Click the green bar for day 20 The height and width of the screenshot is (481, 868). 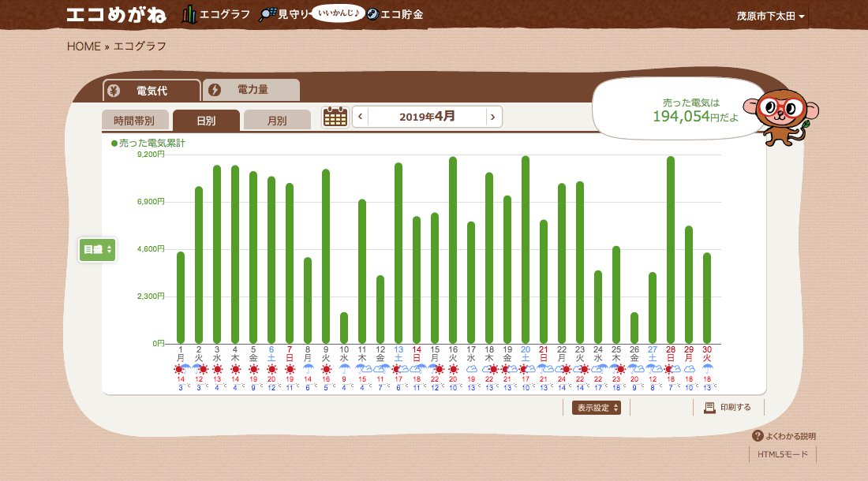point(526,249)
